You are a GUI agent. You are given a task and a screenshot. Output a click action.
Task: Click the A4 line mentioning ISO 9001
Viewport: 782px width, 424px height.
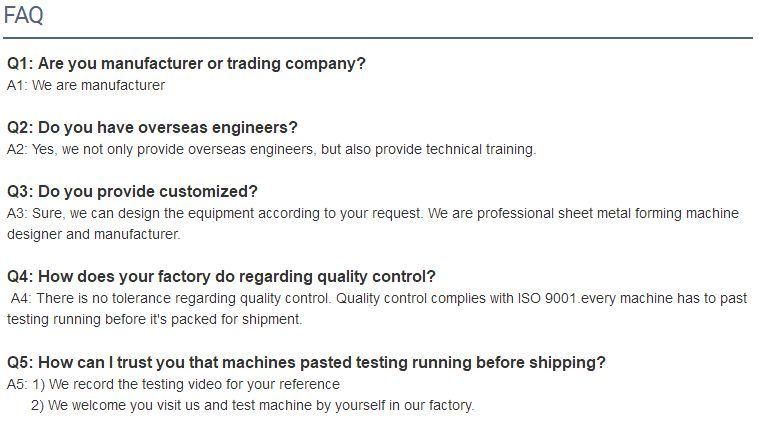pyautogui.click(x=379, y=298)
